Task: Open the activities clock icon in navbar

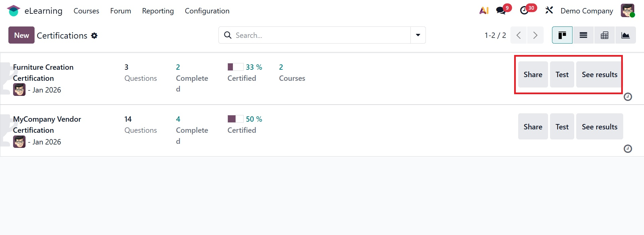Action: [x=524, y=11]
